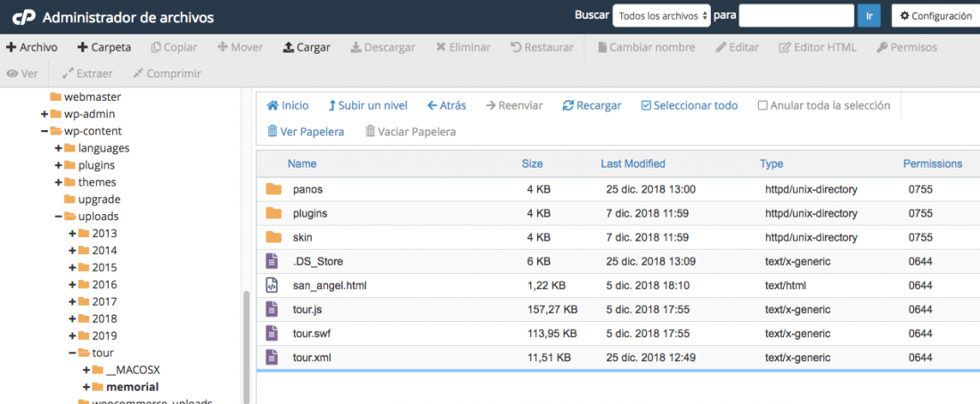
Task: Check Anular toda la selección
Action: point(824,106)
